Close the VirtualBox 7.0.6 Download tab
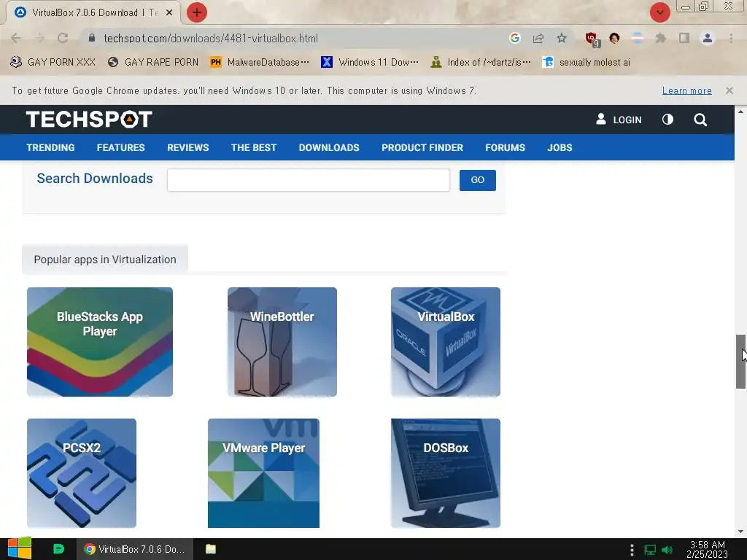This screenshot has height=560, width=747. click(x=169, y=13)
